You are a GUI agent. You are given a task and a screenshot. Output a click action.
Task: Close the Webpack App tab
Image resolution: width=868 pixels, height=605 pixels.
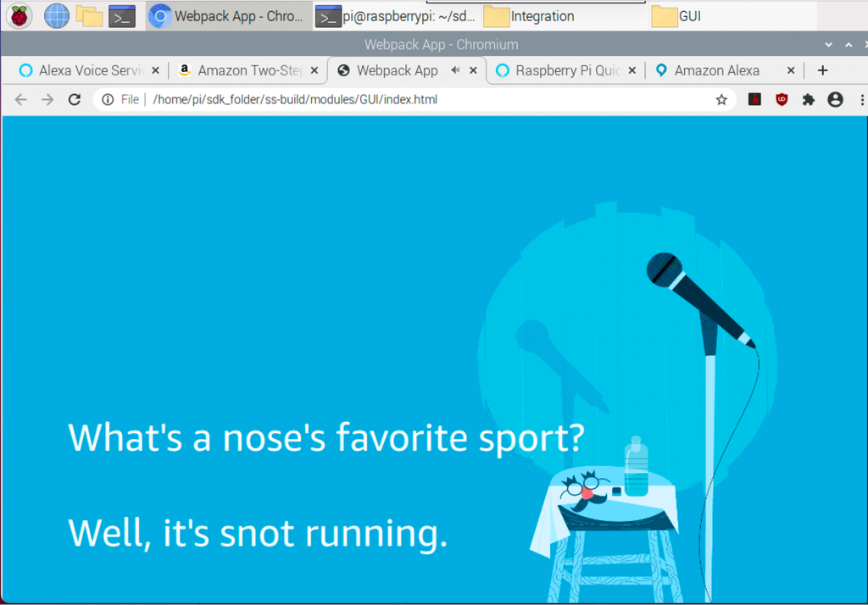tap(473, 70)
